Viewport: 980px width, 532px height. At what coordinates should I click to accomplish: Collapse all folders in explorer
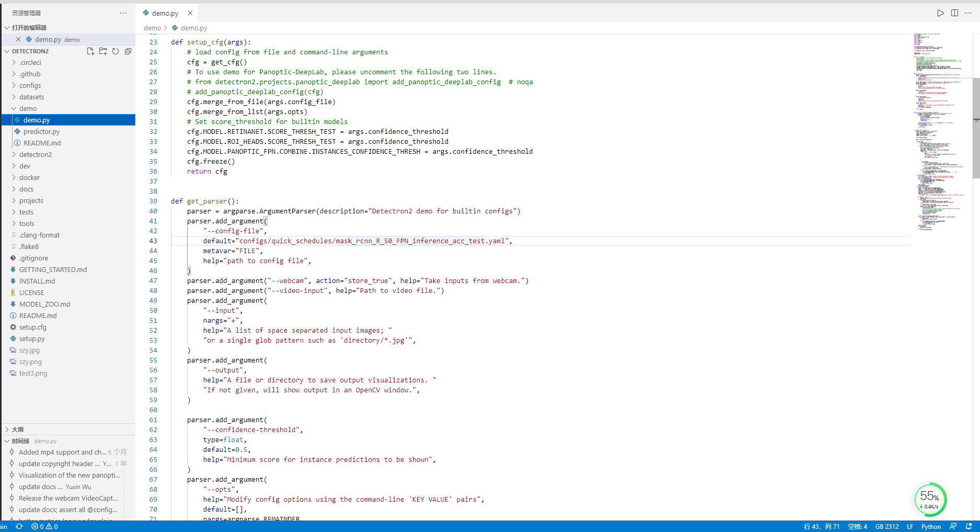click(x=128, y=51)
